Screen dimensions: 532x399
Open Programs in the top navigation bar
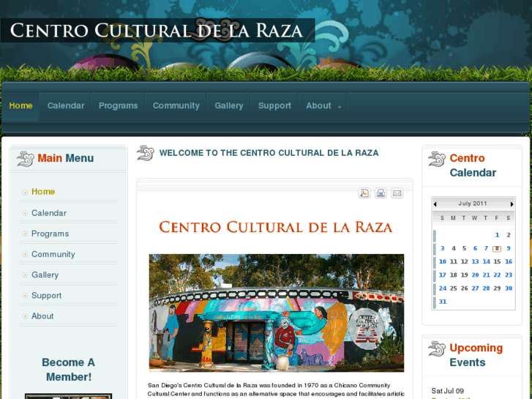[x=118, y=105]
